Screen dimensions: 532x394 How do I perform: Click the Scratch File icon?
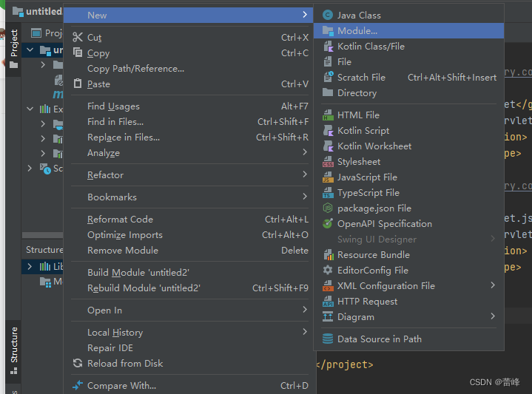(328, 78)
